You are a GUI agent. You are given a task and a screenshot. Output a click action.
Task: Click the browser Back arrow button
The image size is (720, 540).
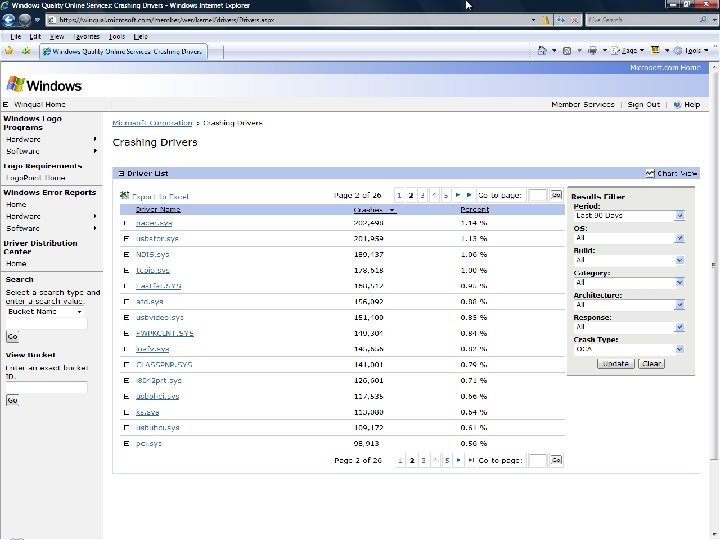pos(10,20)
